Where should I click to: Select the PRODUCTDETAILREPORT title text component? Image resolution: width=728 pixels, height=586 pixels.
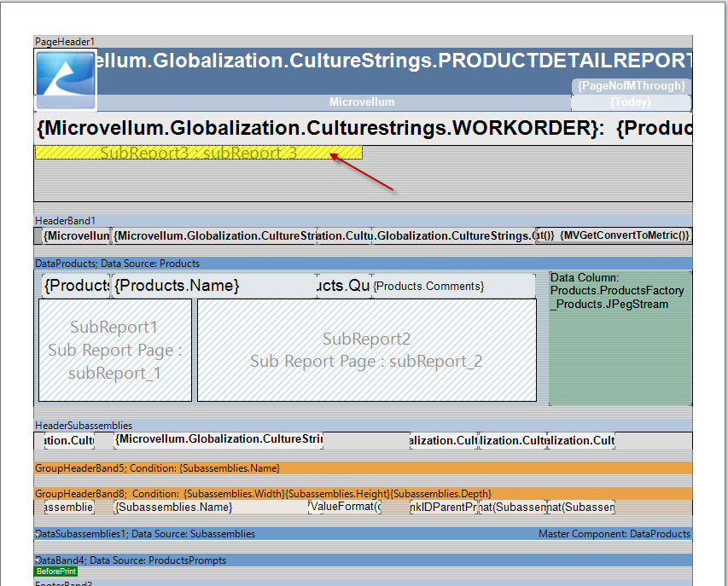coord(394,61)
